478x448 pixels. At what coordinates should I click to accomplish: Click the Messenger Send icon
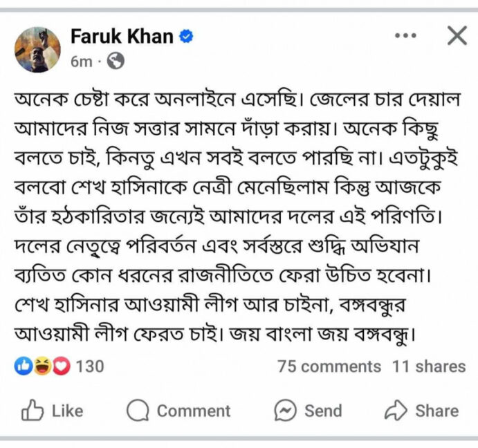(285, 410)
